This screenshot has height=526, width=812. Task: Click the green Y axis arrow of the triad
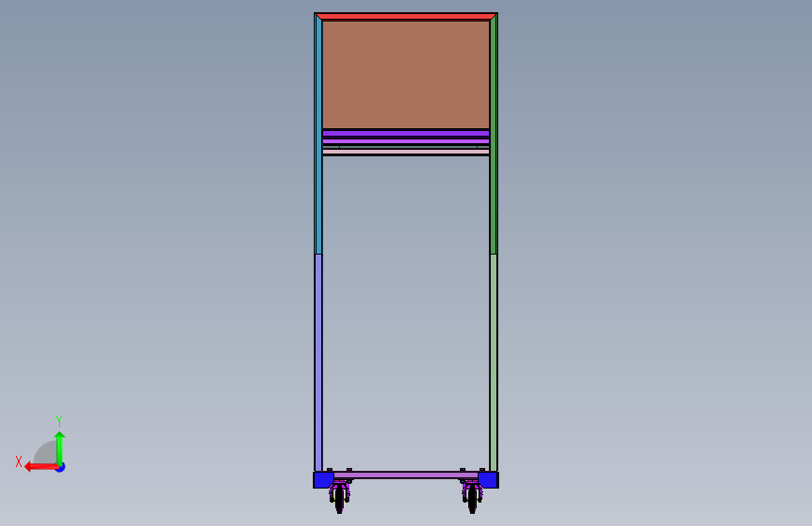60,447
